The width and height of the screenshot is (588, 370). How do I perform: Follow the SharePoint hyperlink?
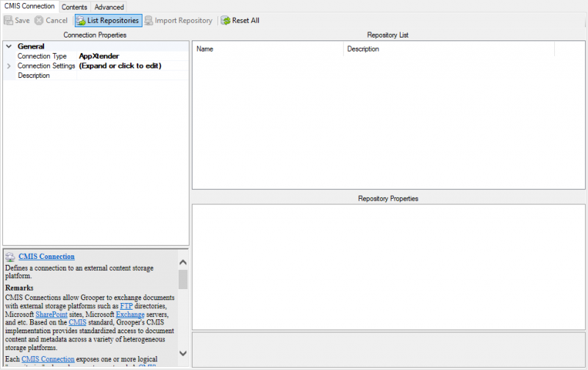coord(51,314)
